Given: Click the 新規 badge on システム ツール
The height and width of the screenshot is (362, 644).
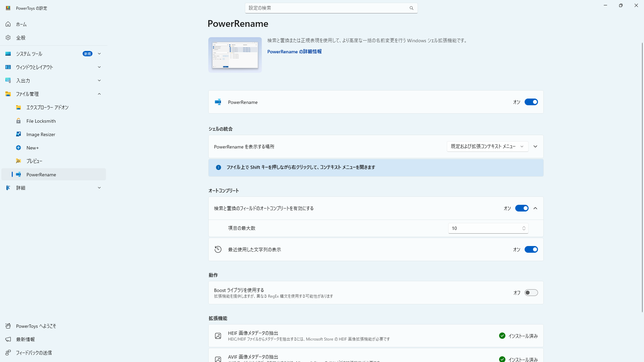Looking at the screenshot, I should [x=88, y=54].
